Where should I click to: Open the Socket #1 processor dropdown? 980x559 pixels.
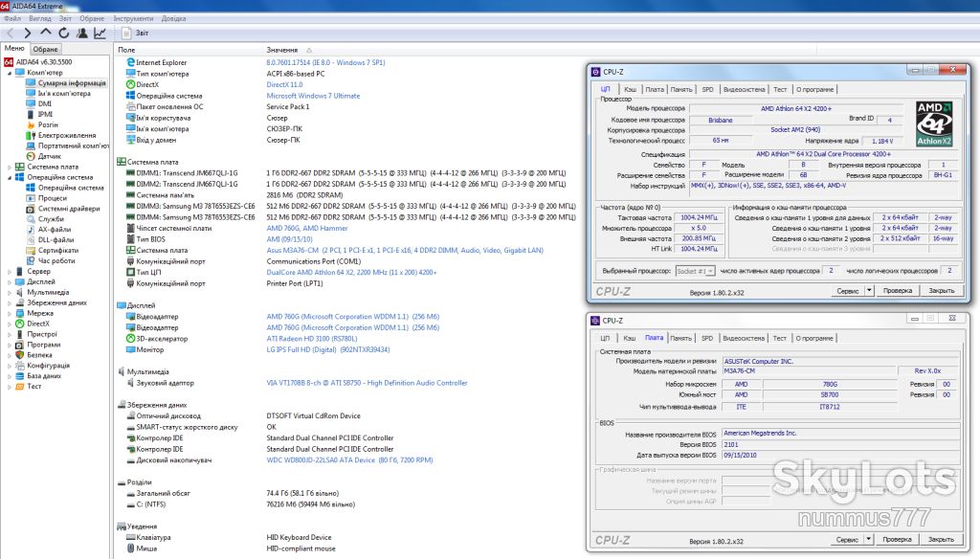[695, 271]
